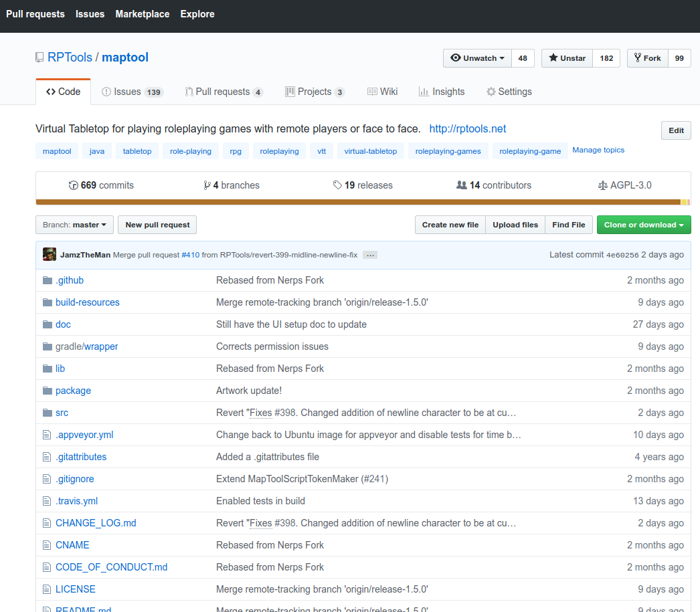This screenshot has width=700, height=612.
Task: Open the Projects tab
Action: click(315, 92)
